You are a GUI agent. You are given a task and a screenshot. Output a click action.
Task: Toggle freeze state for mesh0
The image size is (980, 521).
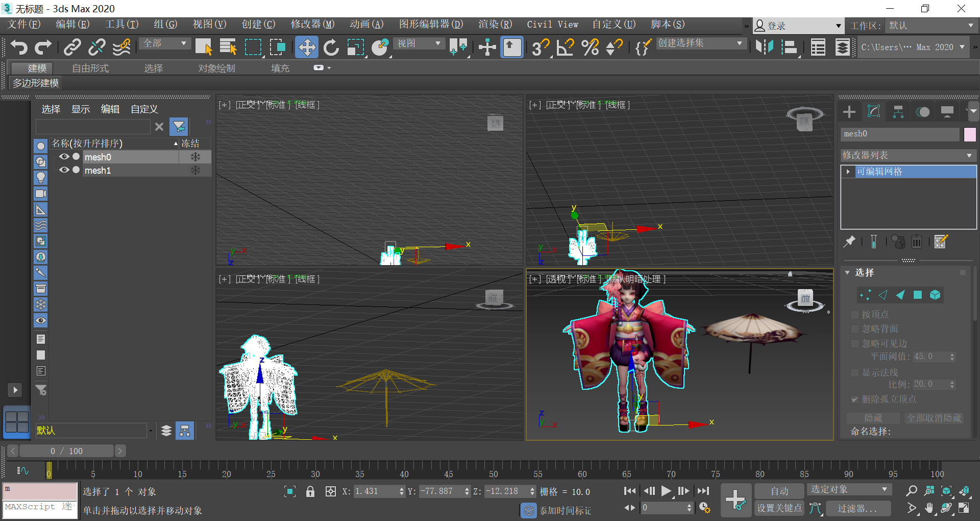coord(195,157)
